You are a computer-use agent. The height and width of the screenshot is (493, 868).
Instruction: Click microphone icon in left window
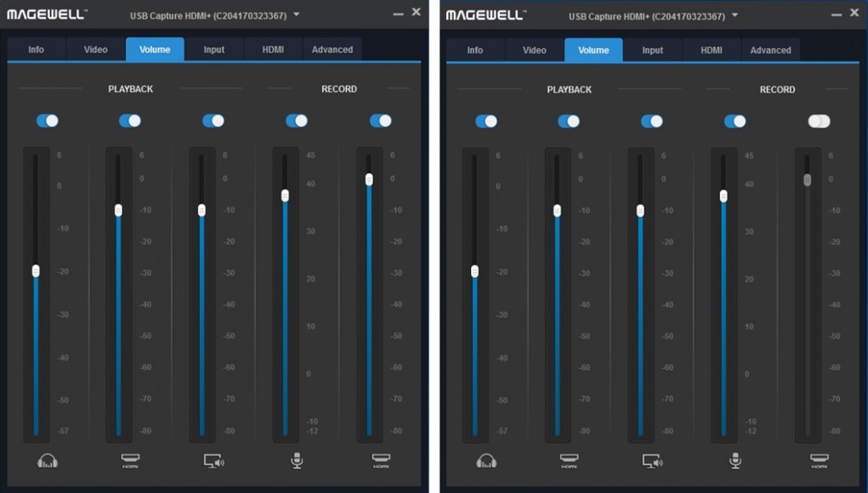(x=297, y=461)
